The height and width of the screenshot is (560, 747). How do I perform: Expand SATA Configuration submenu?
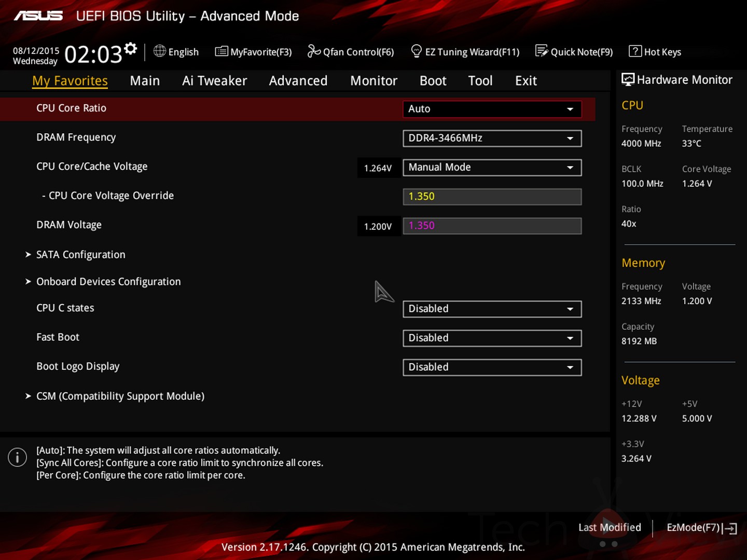[x=80, y=255]
